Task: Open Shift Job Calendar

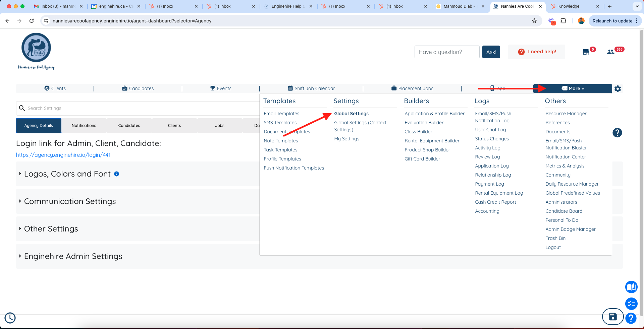Action: [311, 88]
